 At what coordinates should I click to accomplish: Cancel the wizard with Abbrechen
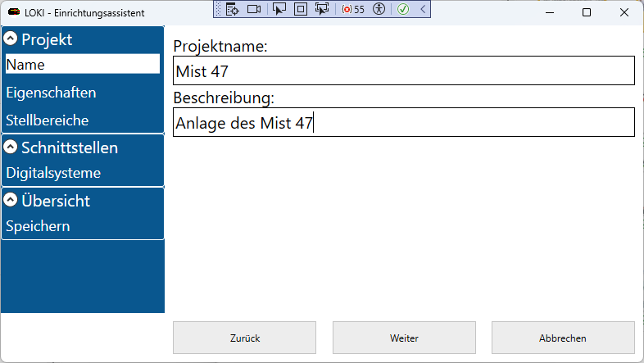tap(563, 338)
